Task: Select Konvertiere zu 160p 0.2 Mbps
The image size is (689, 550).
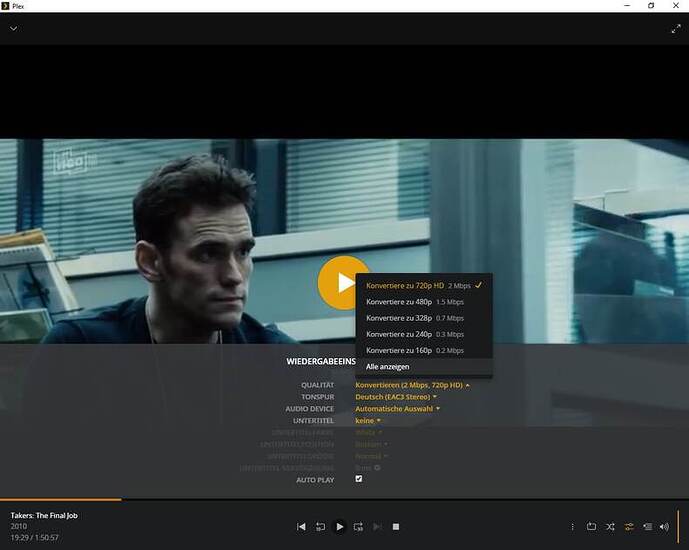Action: 424,351
